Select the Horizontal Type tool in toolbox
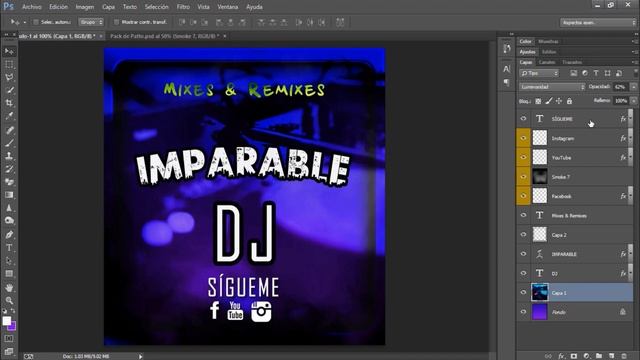 9,248
